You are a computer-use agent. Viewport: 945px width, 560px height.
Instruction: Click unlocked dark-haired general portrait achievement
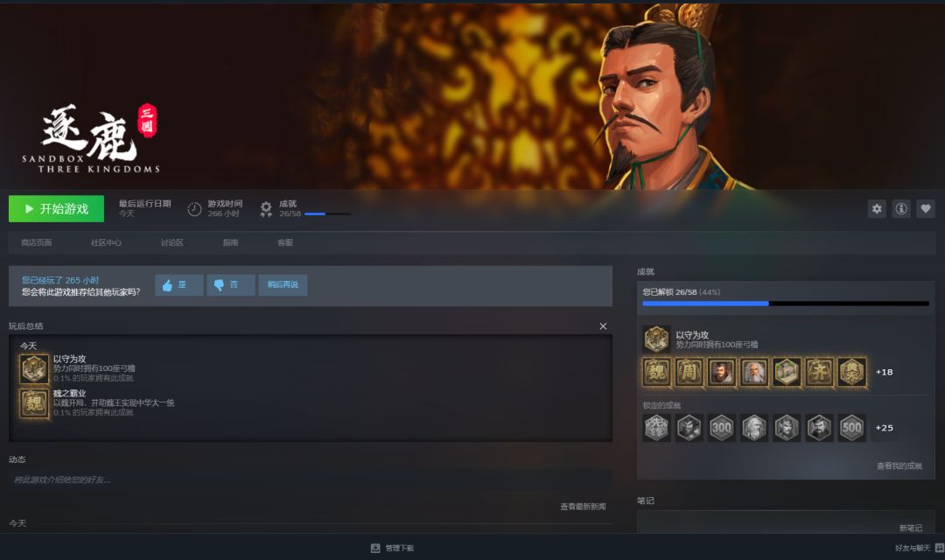tap(721, 373)
